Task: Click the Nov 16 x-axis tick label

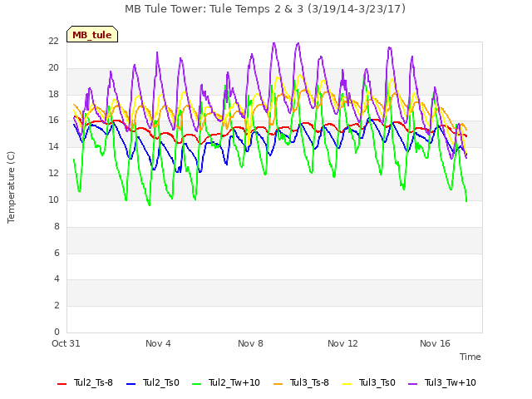Action: [x=435, y=343]
